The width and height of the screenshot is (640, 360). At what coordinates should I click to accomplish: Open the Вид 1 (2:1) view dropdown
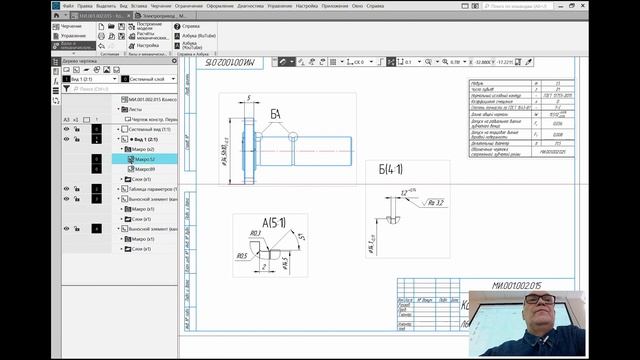coord(115,79)
